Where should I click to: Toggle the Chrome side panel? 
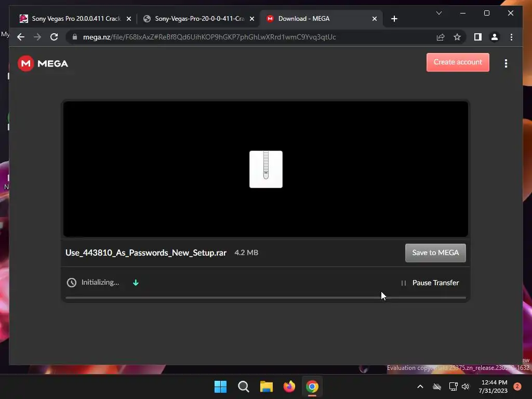click(x=478, y=37)
